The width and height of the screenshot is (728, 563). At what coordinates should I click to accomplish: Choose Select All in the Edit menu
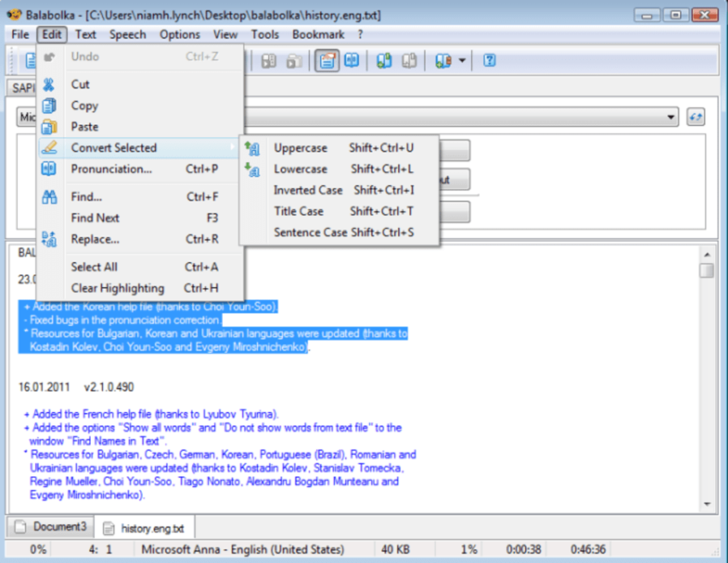coord(93,267)
